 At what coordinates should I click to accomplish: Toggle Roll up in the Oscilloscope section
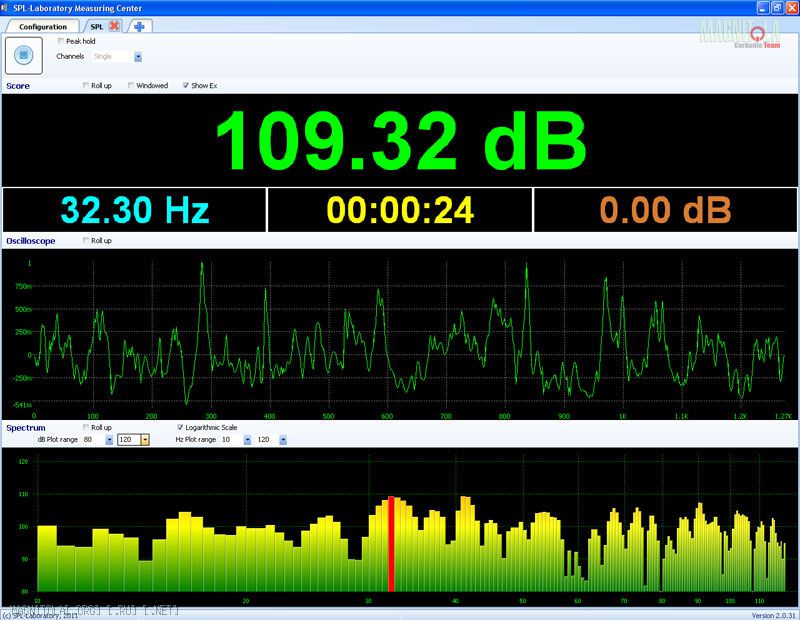point(86,240)
